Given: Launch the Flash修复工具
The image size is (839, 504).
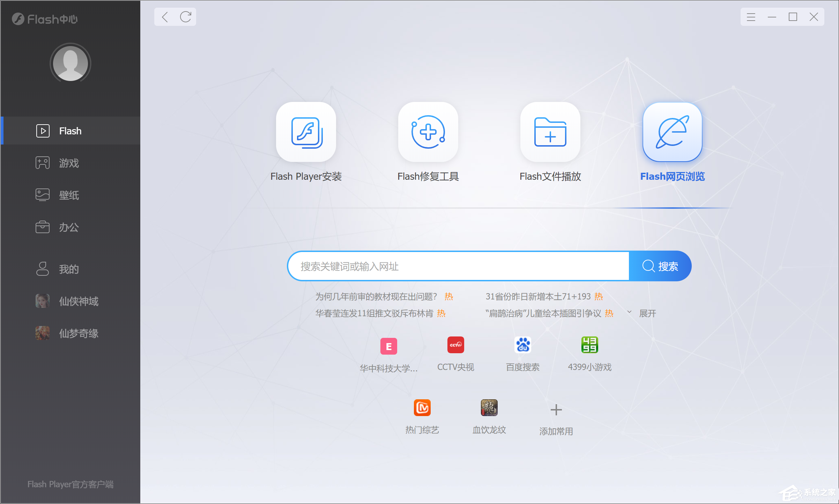Looking at the screenshot, I should pyautogui.click(x=428, y=133).
